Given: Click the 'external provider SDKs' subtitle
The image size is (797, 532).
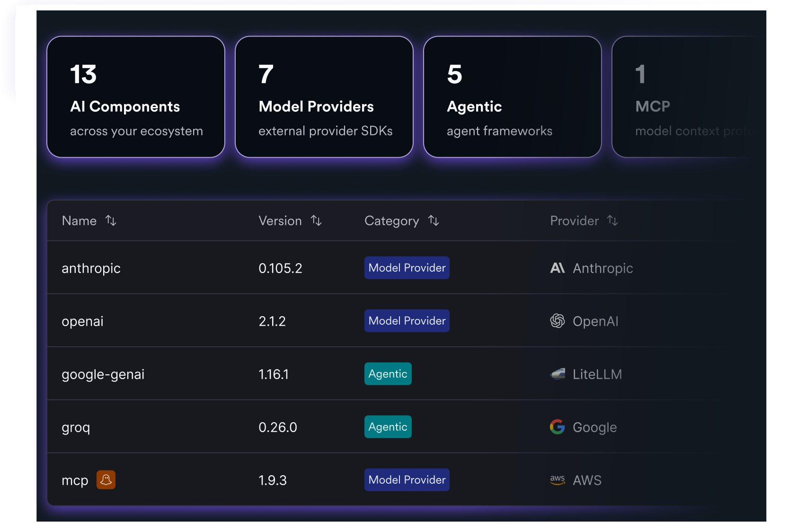Looking at the screenshot, I should (326, 131).
